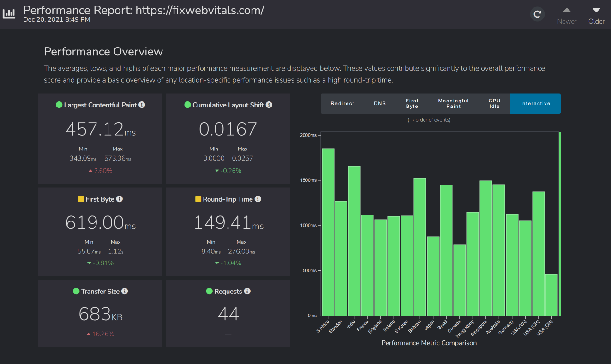Open Requests info icon

[x=247, y=291]
